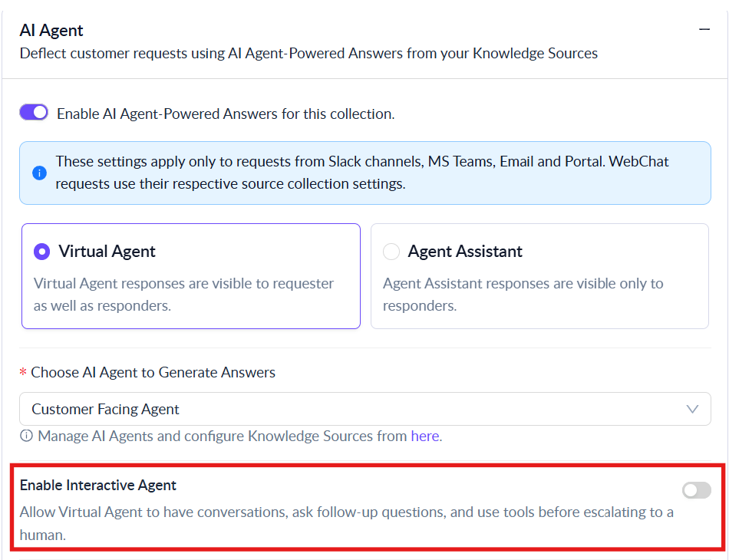The height and width of the screenshot is (560, 729).
Task: Disable AI Agent-Powered Answers toggle
Action: point(34,113)
